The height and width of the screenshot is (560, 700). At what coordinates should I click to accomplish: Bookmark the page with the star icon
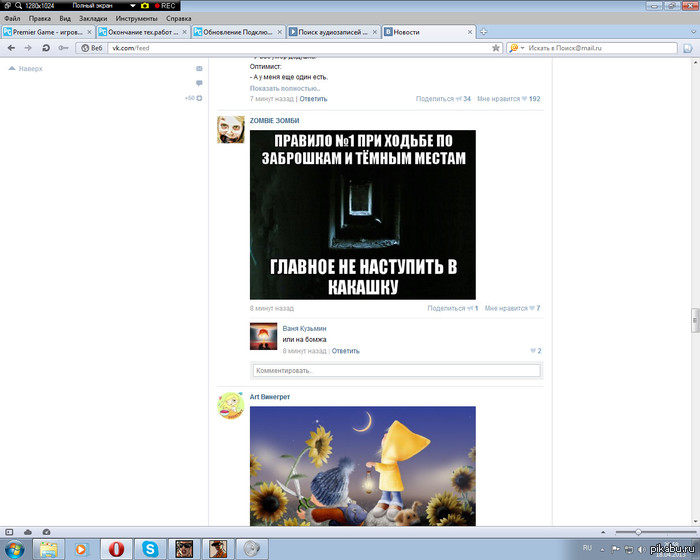click(496, 48)
